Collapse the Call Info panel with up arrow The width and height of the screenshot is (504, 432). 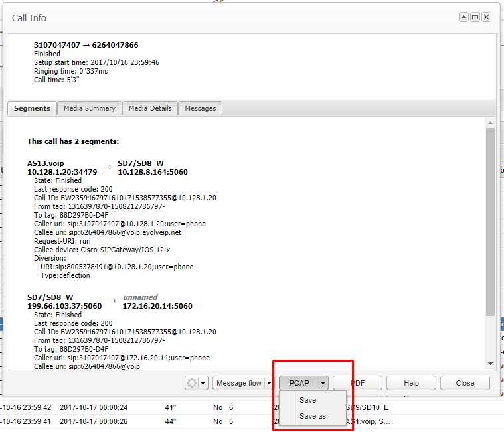click(x=464, y=17)
